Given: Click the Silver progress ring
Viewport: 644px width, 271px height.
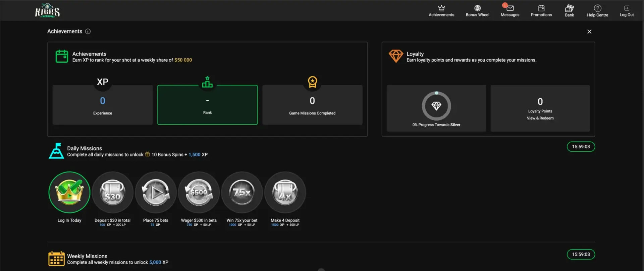Looking at the screenshot, I should pos(436,106).
